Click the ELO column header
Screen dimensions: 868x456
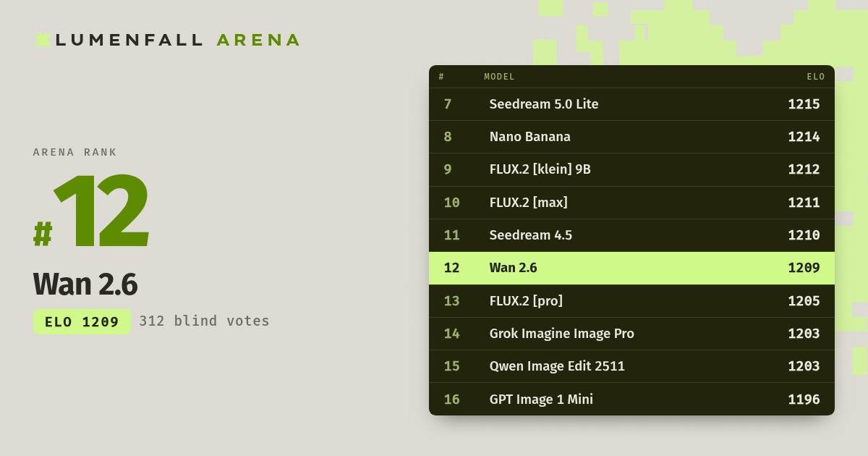click(x=816, y=77)
